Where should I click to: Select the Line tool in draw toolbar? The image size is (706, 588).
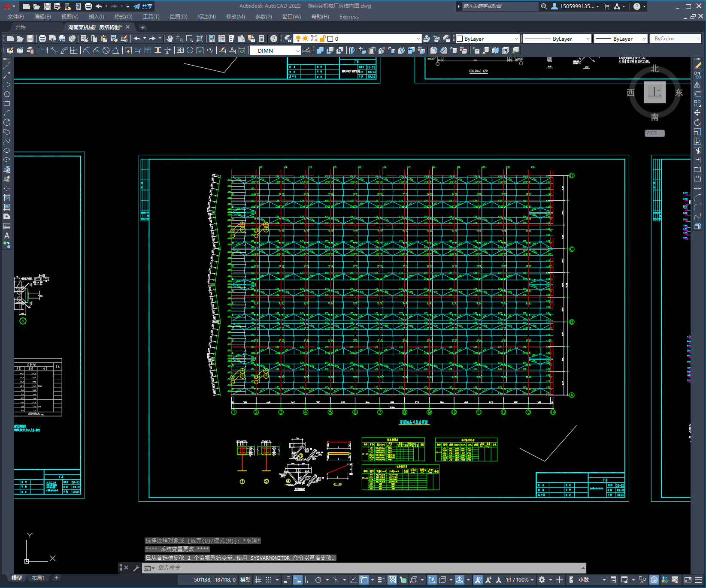7,66
